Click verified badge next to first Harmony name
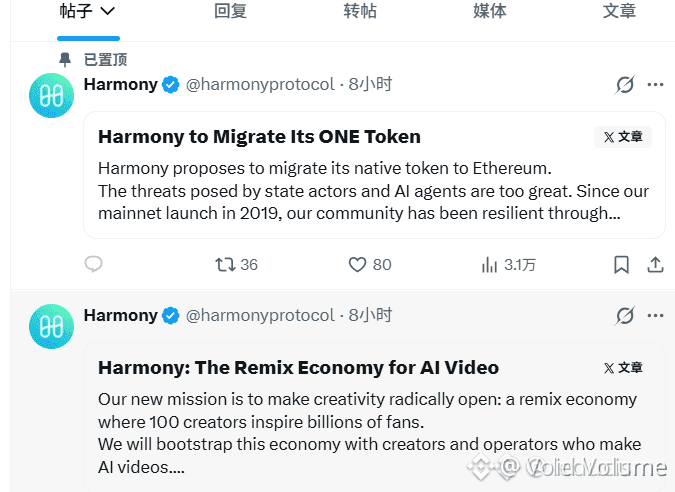 click(x=170, y=84)
